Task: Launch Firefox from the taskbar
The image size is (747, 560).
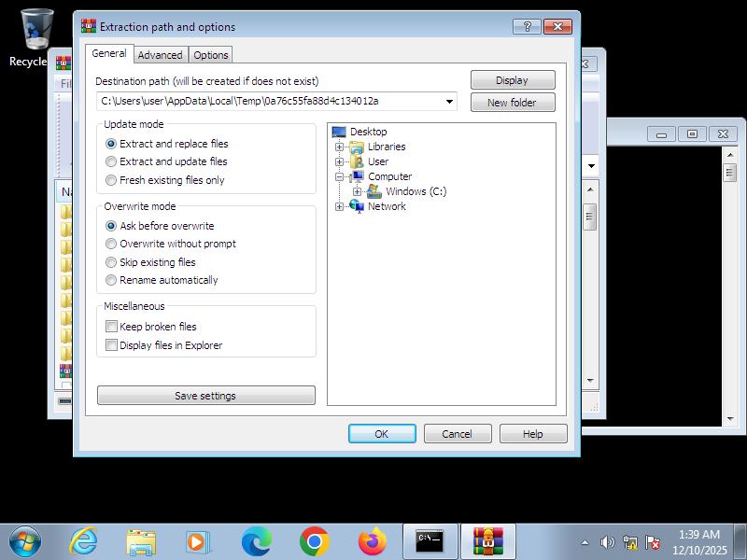Action: (x=372, y=541)
